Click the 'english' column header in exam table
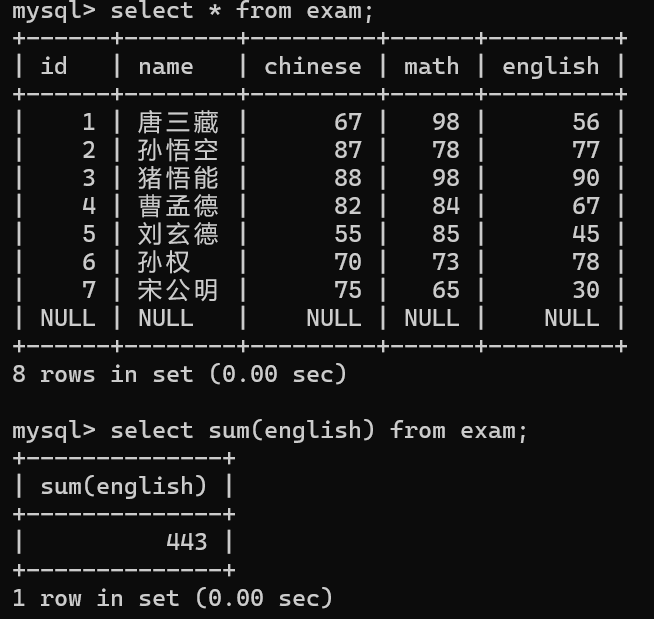 coord(551,67)
